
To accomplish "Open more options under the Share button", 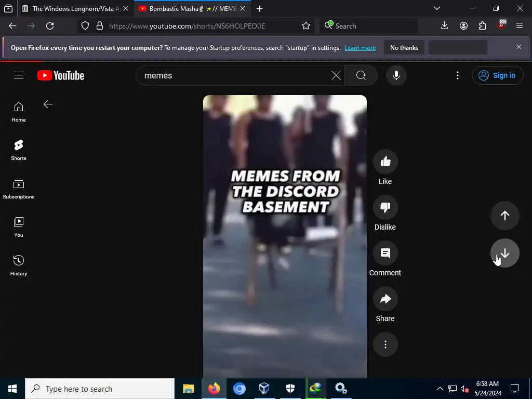I will coord(385,345).
